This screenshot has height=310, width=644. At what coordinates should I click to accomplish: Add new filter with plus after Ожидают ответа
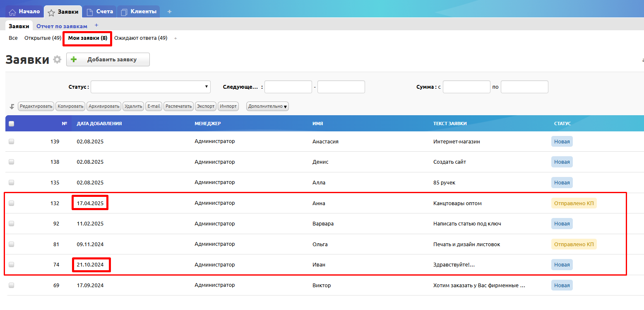point(175,38)
